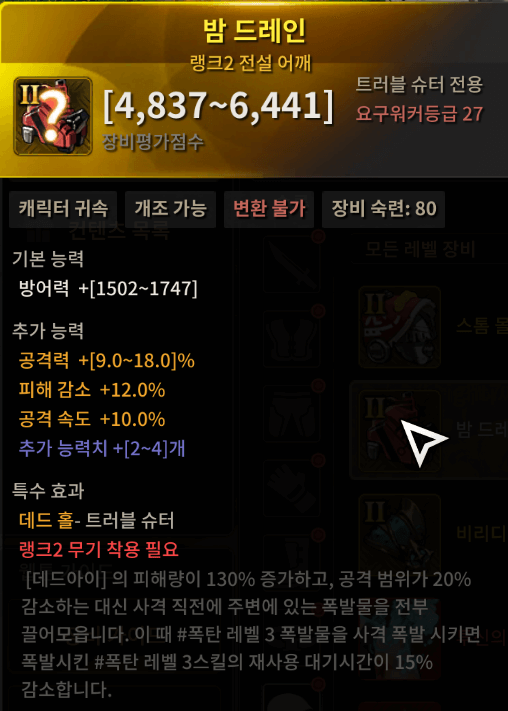Open the 컨텐츠 목록 tab behind tooltip
Screen dimensions: 508x711
[119, 230]
